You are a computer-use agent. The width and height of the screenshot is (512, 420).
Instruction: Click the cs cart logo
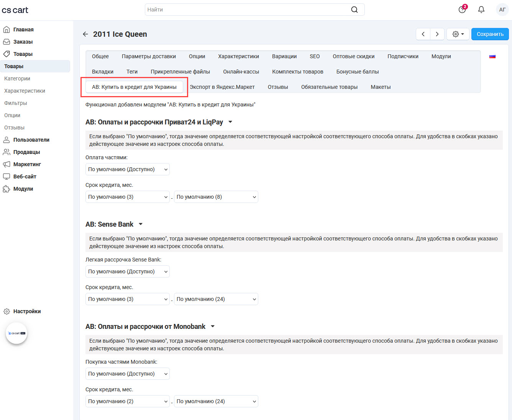click(x=15, y=10)
